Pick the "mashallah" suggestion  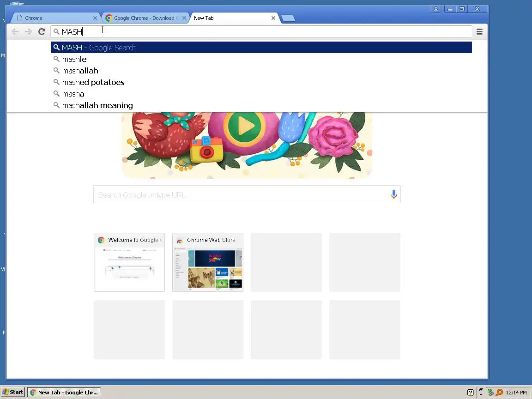click(261, 71)
